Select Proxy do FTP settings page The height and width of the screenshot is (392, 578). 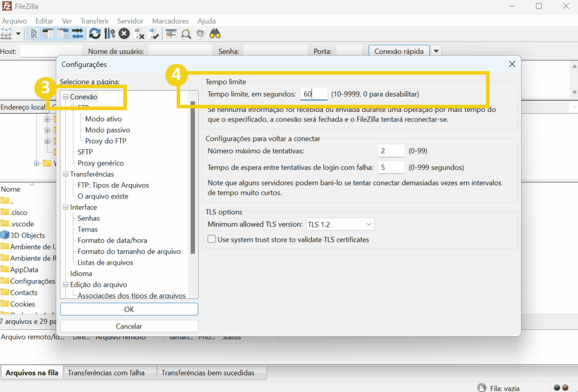[x=106, y=141]
